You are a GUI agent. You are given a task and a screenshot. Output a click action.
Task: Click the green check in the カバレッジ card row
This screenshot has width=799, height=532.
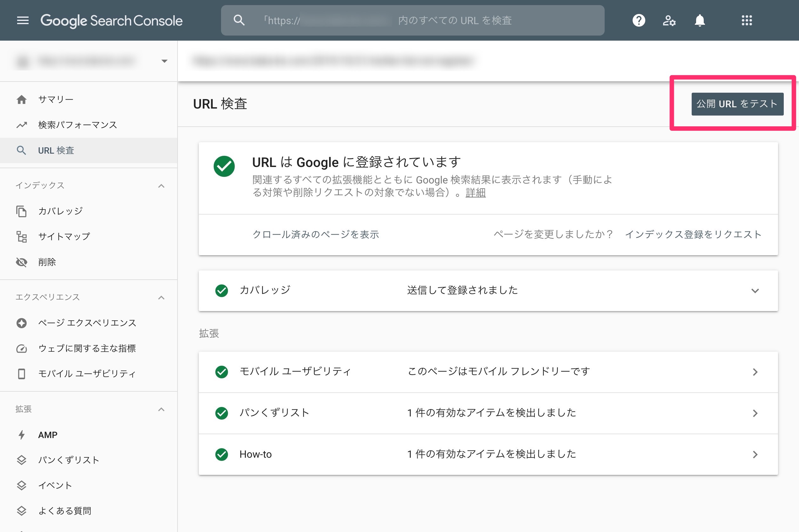coord(222,290)
